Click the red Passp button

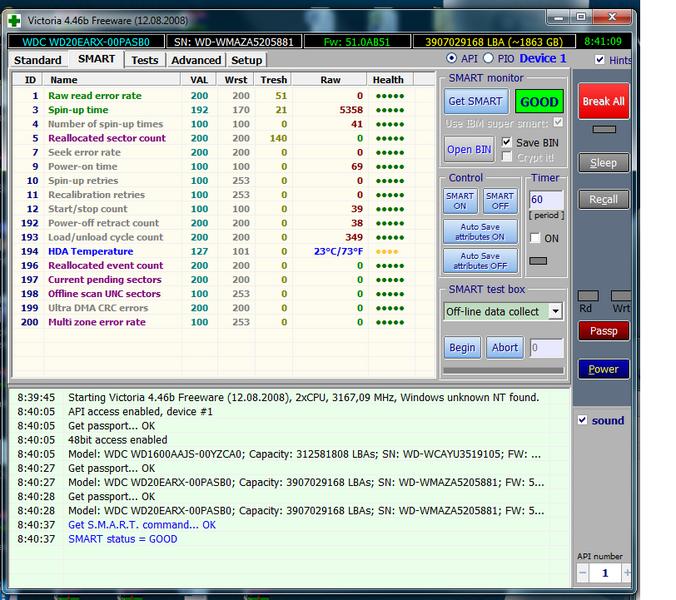[603, 331]
